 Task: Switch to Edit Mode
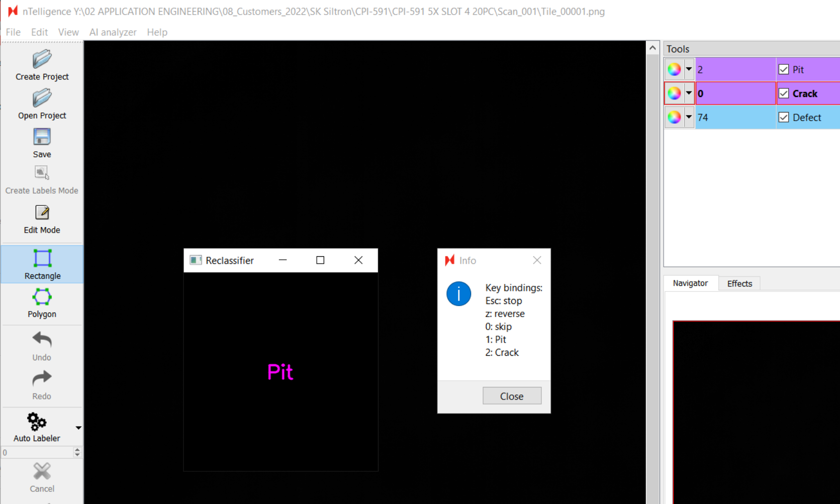click(42, 214)
